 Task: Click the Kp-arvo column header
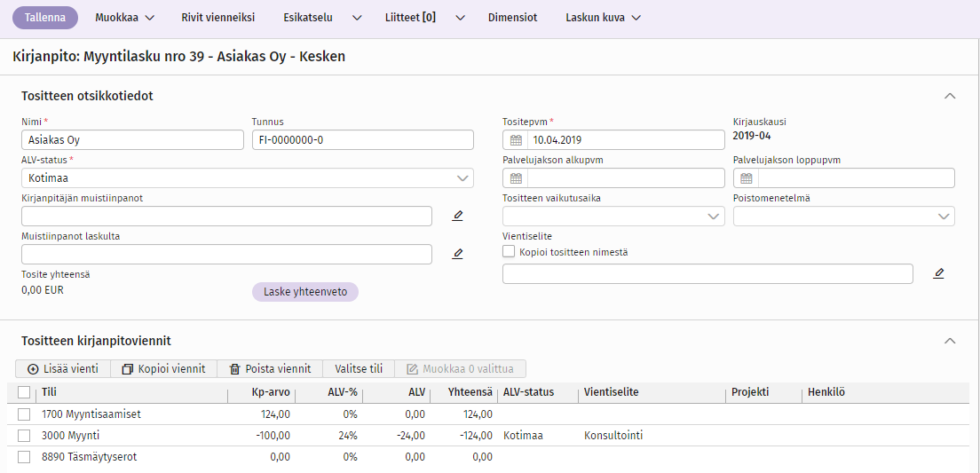tap(272, 392)
